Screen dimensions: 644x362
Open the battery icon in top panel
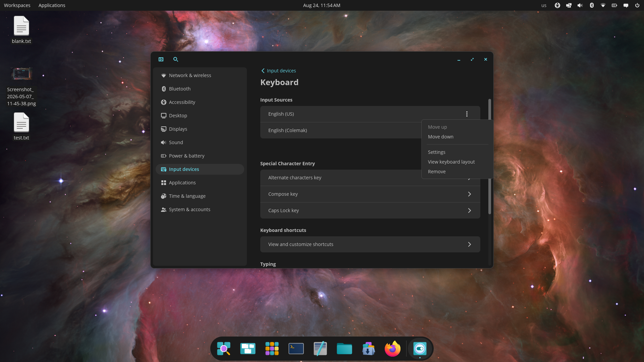614,5
